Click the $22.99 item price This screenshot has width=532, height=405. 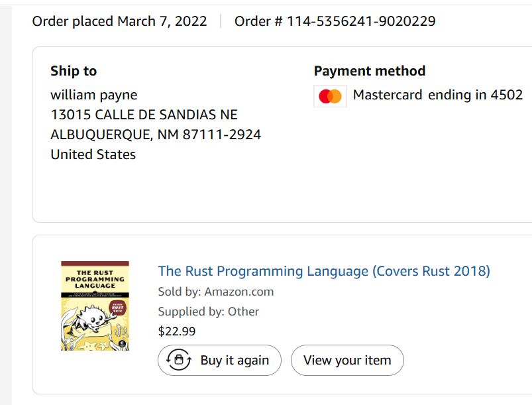pos(177,331)
